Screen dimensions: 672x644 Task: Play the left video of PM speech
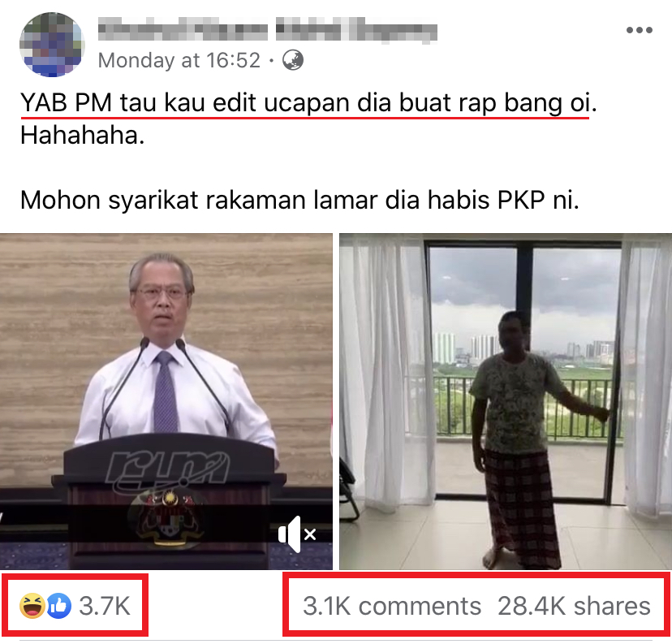coord(166,401)
